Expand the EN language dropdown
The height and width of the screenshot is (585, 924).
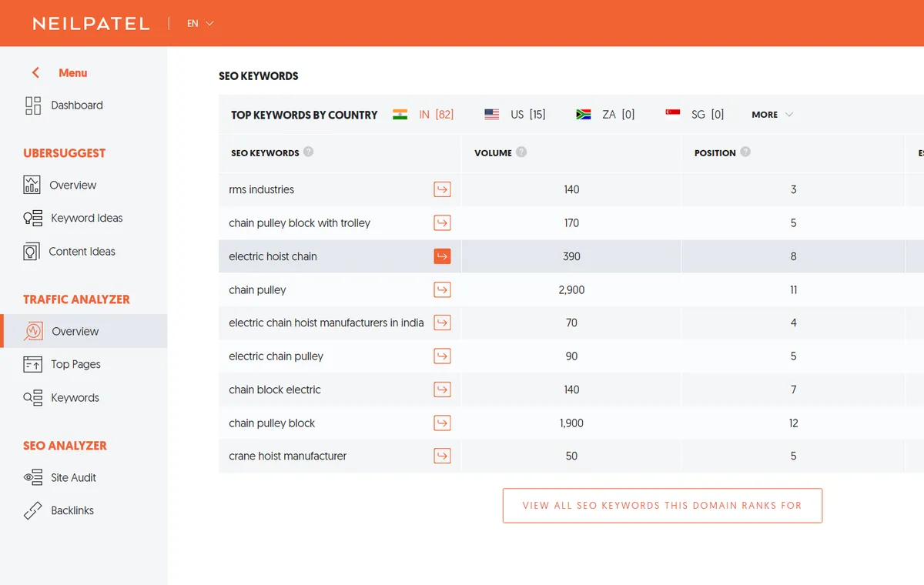tap(200, 23)
